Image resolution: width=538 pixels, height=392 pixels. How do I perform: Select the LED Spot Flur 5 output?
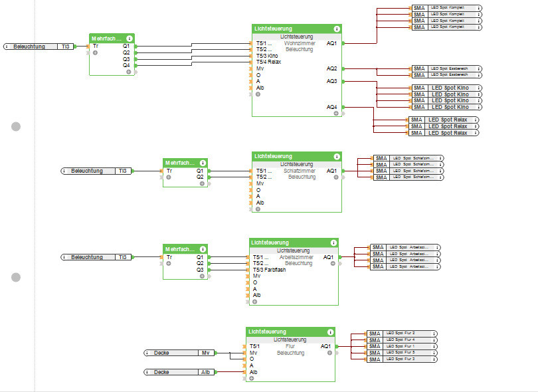(x=402, y=353)
